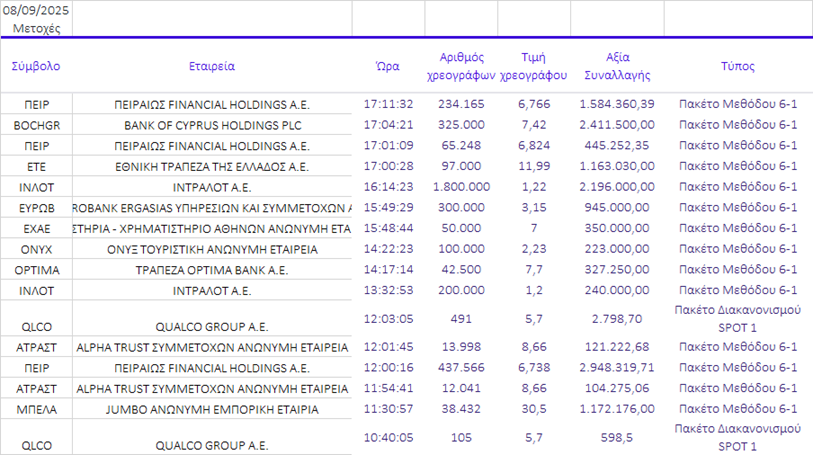
Task: Select the value cell 121.222,68
Action: (617, 347)
